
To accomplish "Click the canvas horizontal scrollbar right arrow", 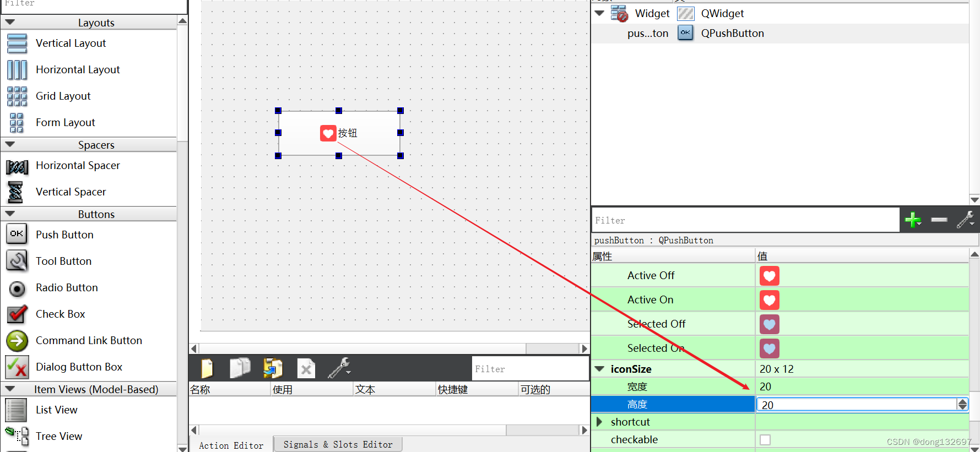I will [x=584, y=348].
